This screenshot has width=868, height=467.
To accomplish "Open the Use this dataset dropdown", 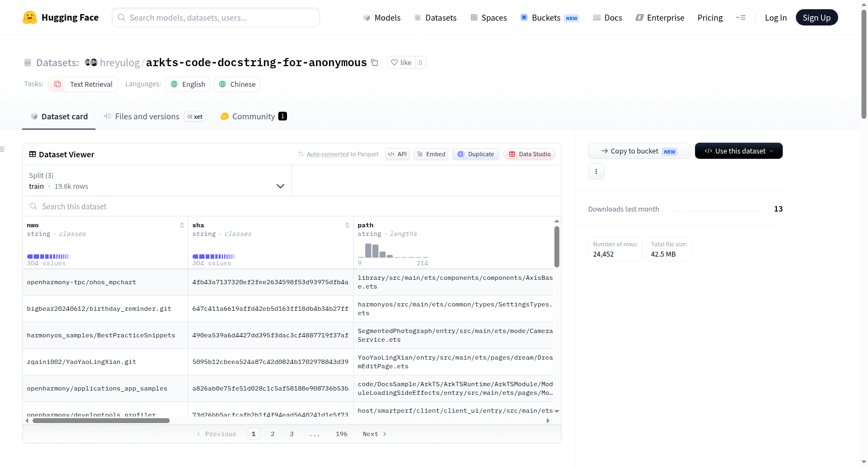I will tap(739, 151).
